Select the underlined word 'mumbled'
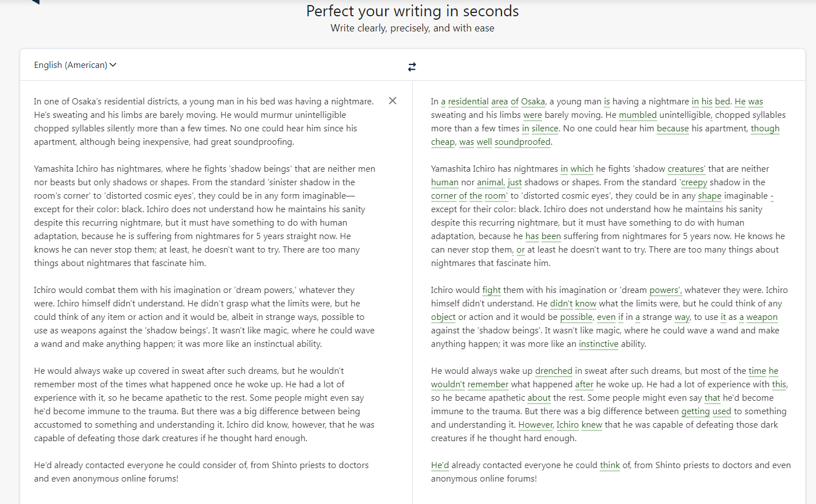The image size is (816, 504). (637, 115)
